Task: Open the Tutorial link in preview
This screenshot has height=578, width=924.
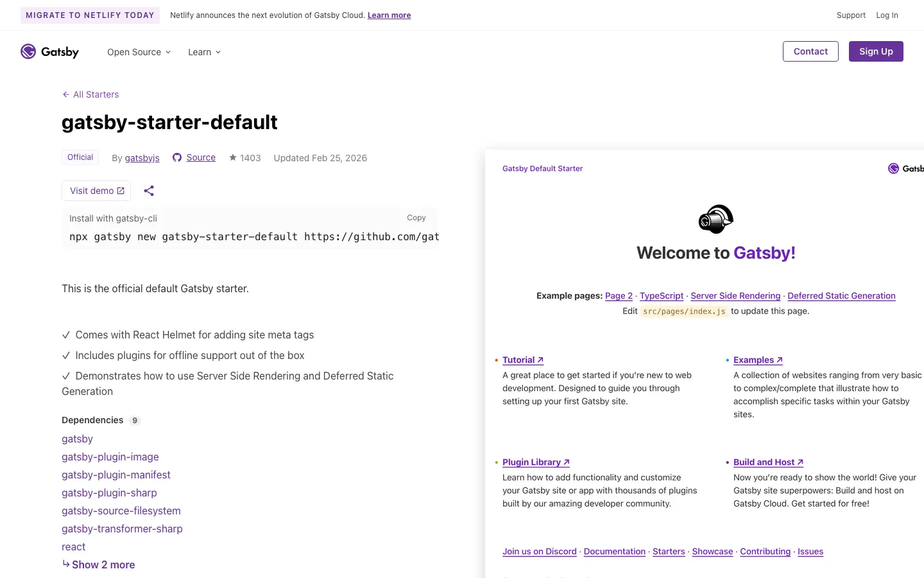Action: coord(523,360)
